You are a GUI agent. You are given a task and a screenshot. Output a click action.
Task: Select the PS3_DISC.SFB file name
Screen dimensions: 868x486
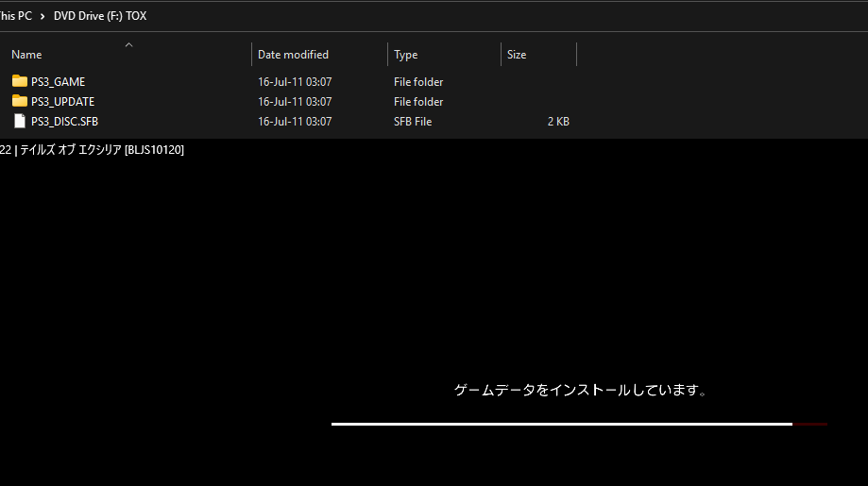click(x=64, y=122)
